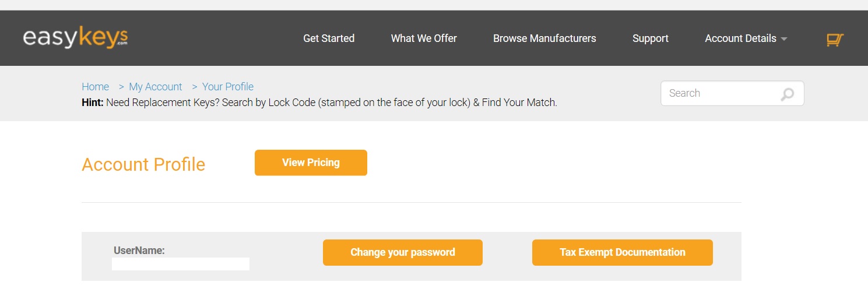
Task: Expand the Account Details dropdown arrow
Action: click(x=784, y=39)
